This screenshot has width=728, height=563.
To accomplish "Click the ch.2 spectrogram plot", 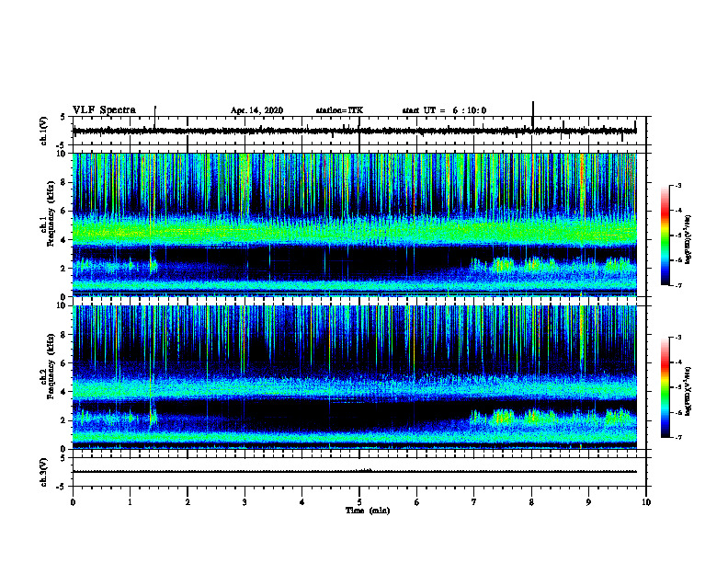I will [x=355, y=377].
